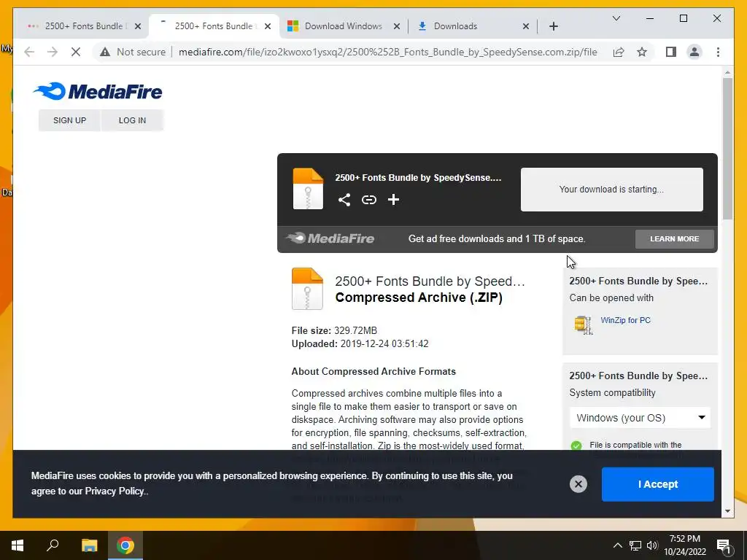
Task: Open the notification center icon
Action: pyautogui.click(x=724, y=546)
